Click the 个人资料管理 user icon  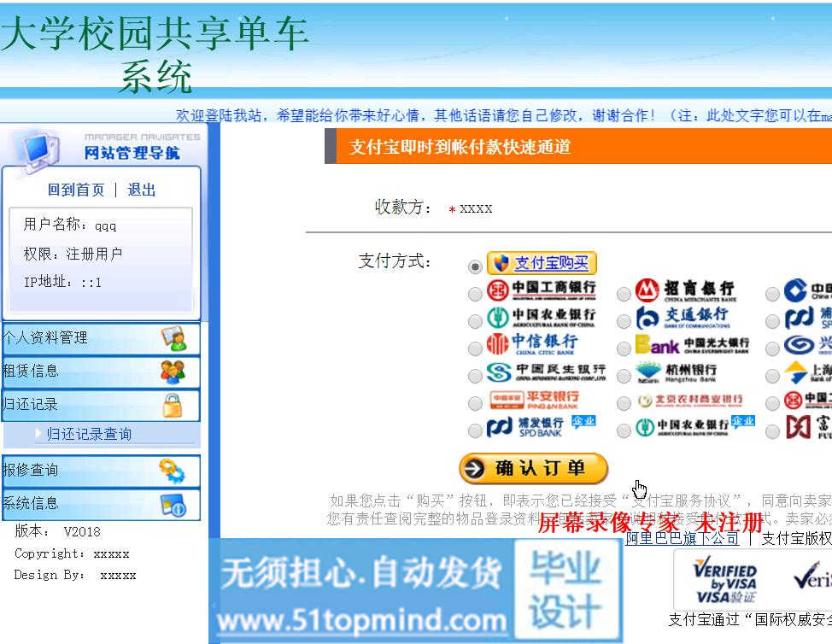point(174,338)
